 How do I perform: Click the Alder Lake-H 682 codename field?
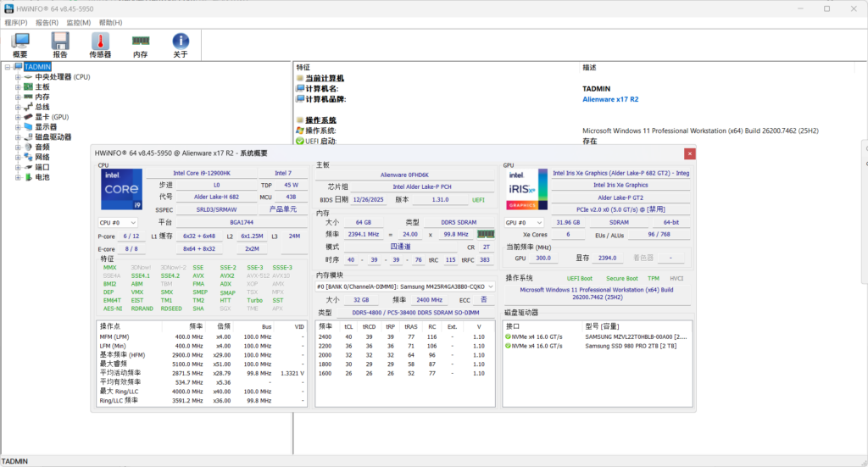[216, 197]
